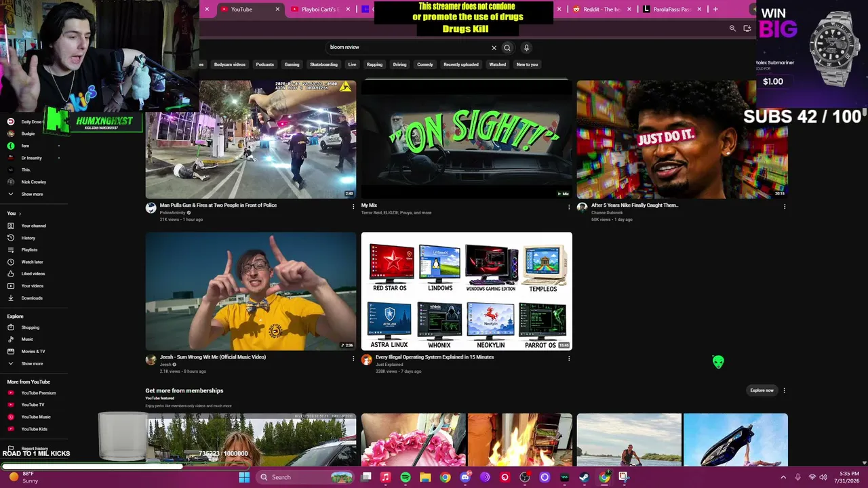Screen dimensions: 868x488
Task: Close the ParolaPass tab
Action: click(x=699, y=9)
